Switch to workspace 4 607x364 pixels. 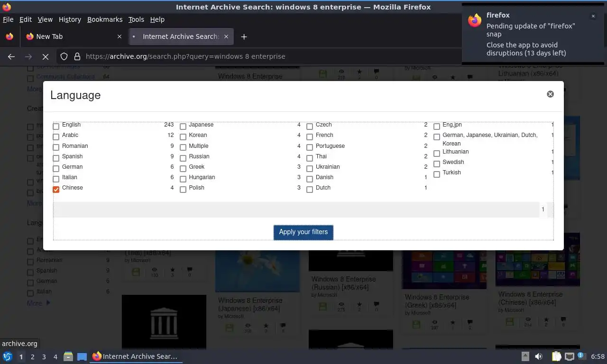(55, 357)
